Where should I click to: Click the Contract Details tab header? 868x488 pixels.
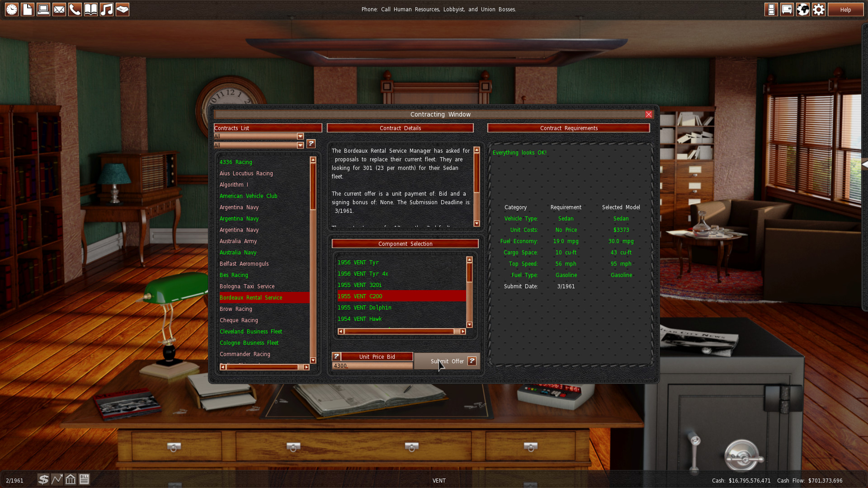(x=400, y=127)
